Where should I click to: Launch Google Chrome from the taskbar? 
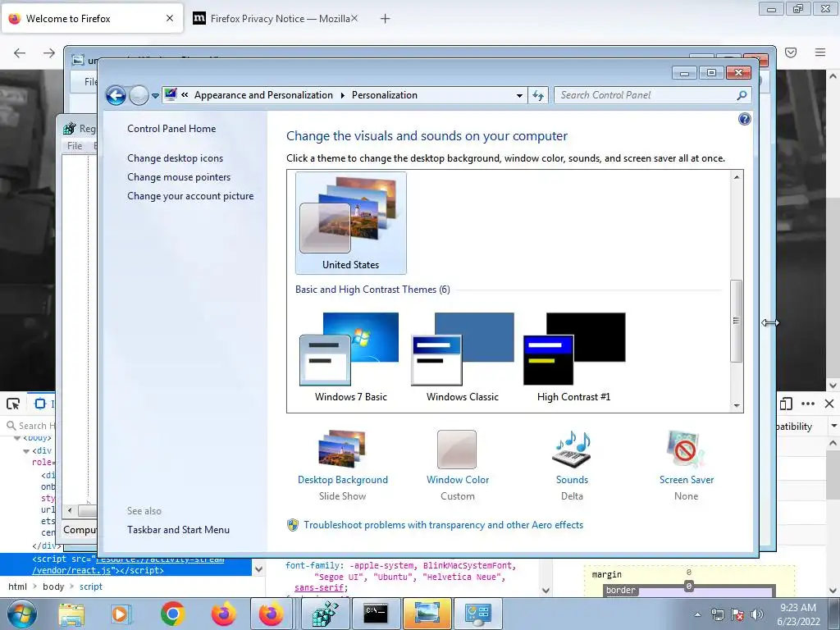pyautogui.click(x=172, y=614)
